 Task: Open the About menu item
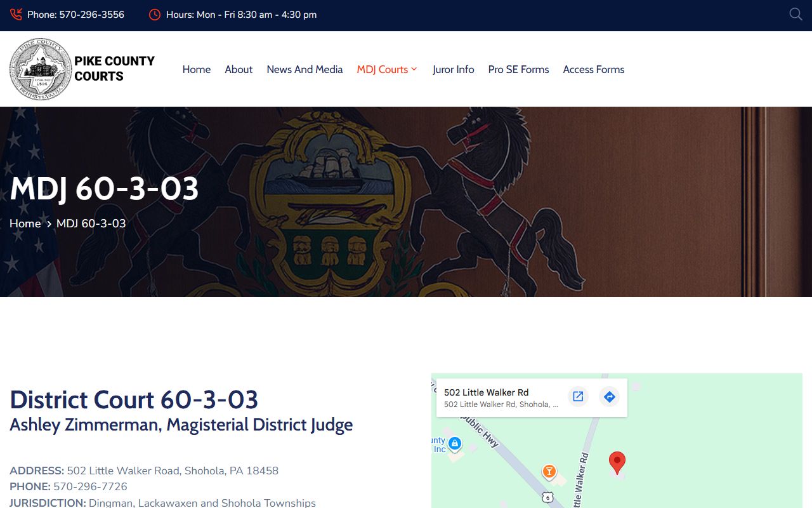coord(239,69)
